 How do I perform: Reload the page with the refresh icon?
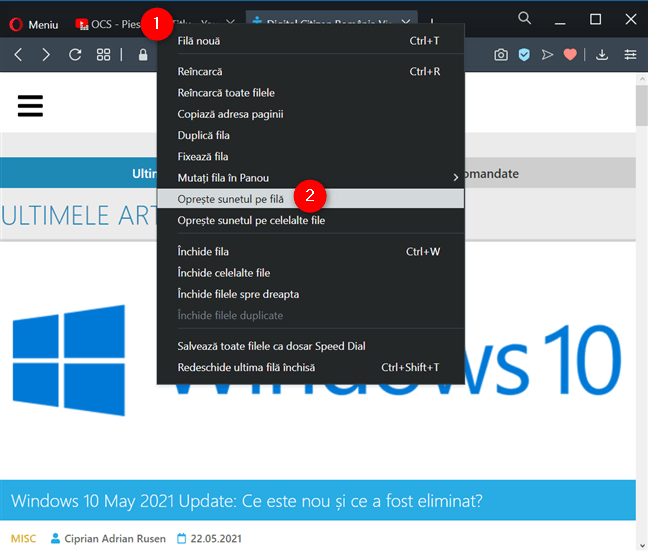(x=75, y=55)
